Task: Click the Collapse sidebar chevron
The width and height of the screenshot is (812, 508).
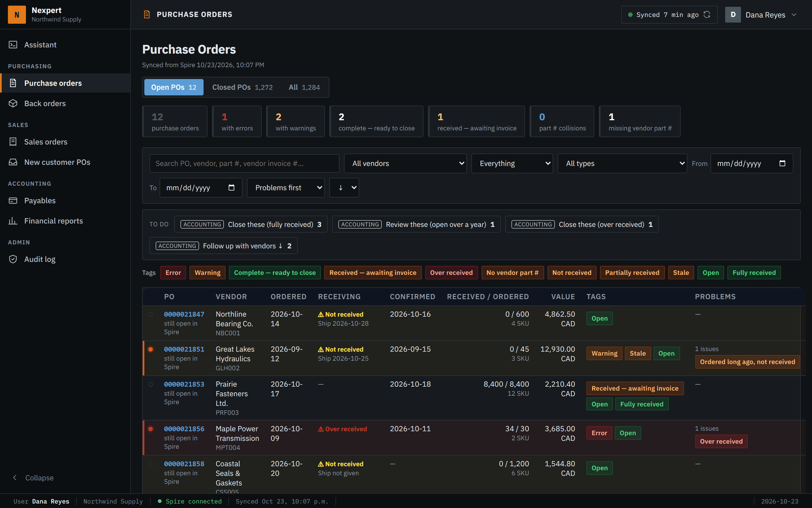Action: click(15, 478)
